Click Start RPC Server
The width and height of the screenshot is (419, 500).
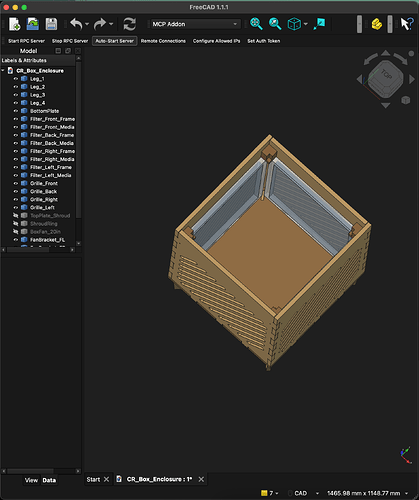pos(26,41)
